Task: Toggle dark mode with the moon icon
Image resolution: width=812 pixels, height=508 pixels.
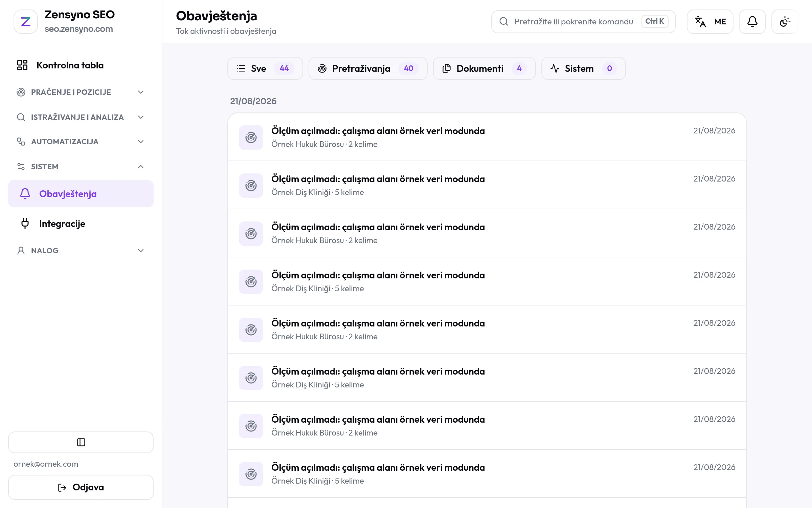Action: (785, 22)
